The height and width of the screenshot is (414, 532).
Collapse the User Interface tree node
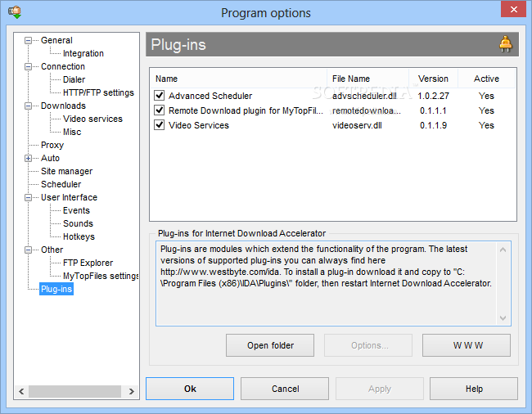(28, 197)
